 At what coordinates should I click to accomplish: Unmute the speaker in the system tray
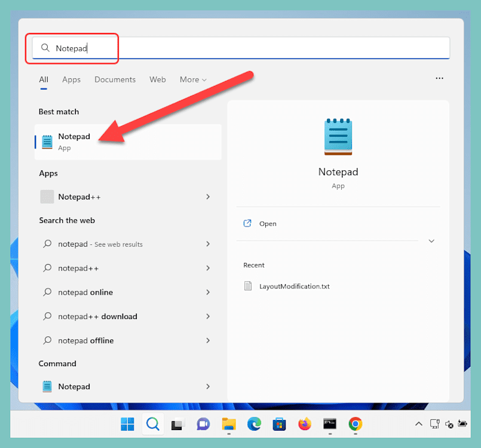click(x=449, y=424)
